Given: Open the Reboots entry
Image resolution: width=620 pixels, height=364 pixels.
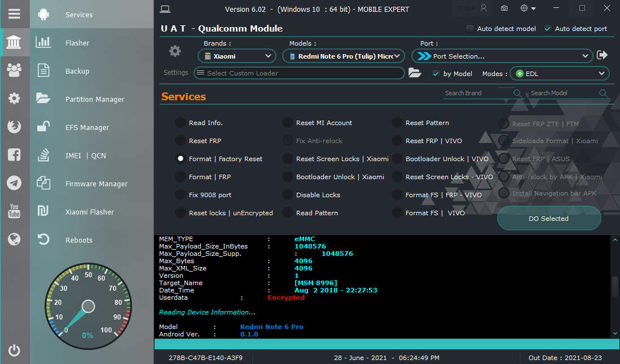Looking at the screenshot, I should 79,240.
